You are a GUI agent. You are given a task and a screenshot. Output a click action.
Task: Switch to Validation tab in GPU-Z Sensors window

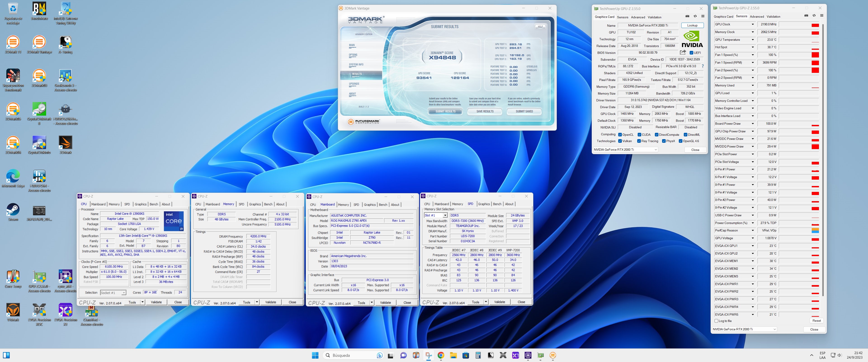coord(773,17)
